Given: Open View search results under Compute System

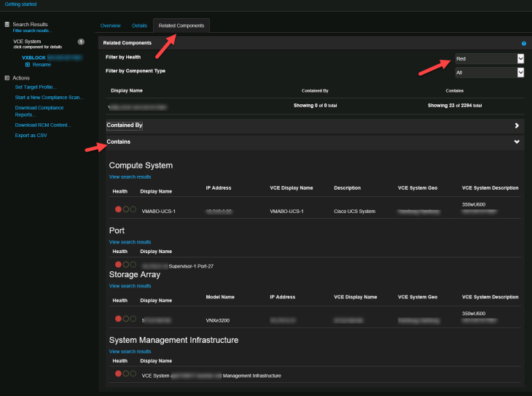Looking at the screenshot, I should [x=130, y=177].
